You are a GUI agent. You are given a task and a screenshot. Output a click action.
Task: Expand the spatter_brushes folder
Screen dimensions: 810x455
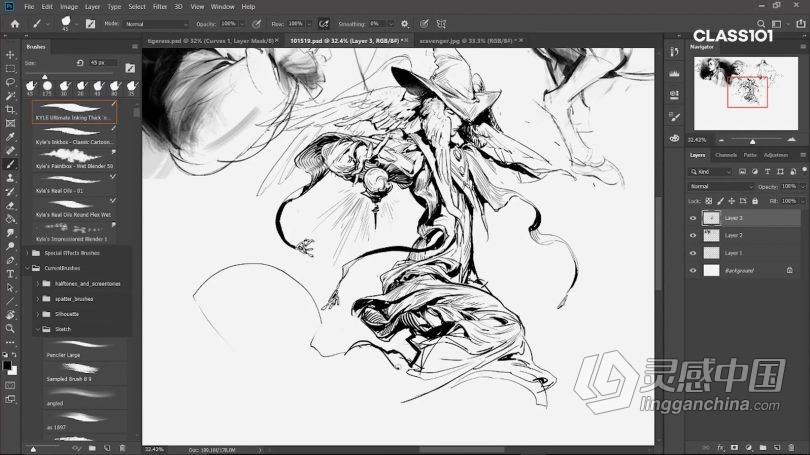click(38, 299)
